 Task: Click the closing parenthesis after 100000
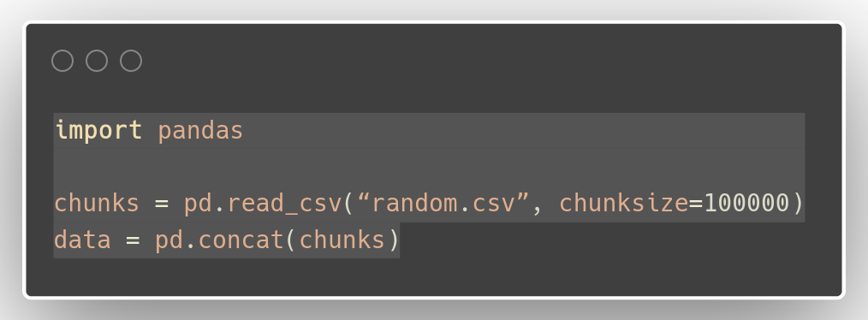click(797, 203)
